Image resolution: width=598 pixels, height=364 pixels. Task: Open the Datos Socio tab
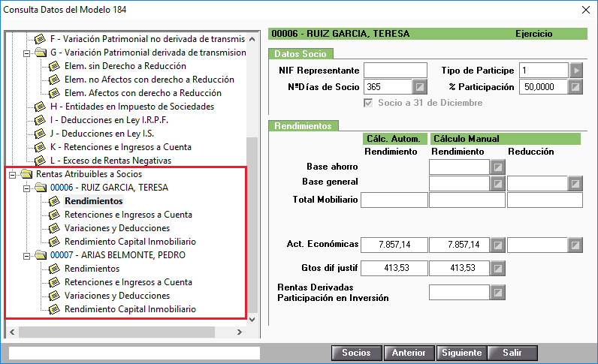coord(301,54)
